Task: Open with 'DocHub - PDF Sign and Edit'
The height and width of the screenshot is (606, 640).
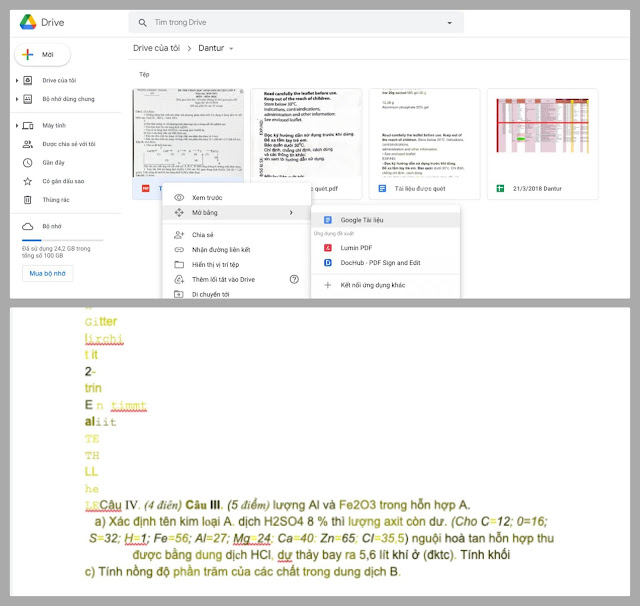Action: (x=385, y=263)
